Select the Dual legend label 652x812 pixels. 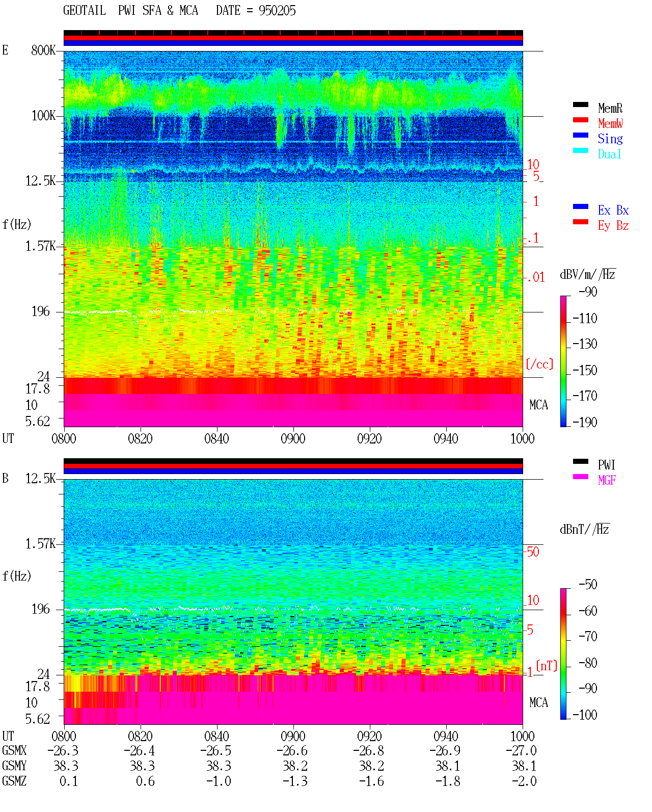tap(610, 154)
